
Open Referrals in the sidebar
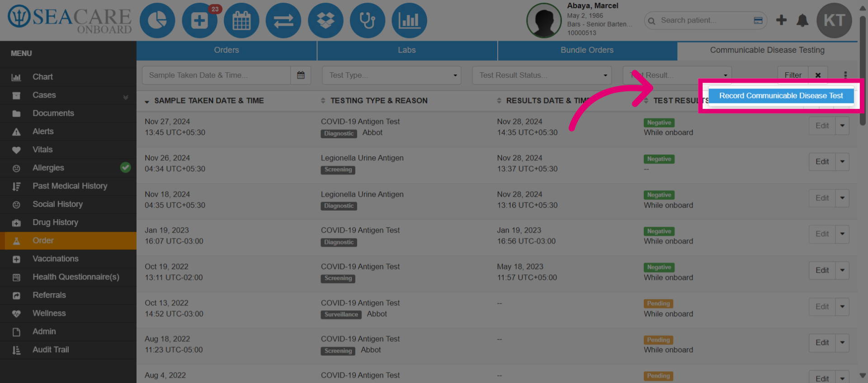[x=68, y=295]
